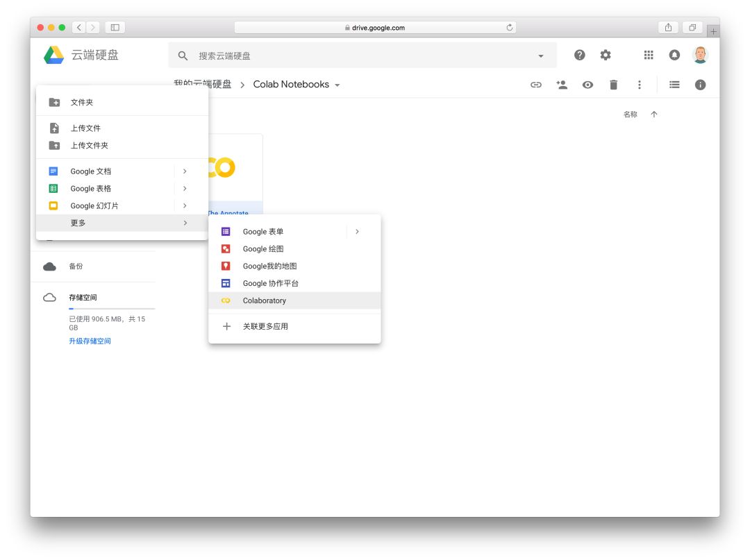Select 文件夹 new folder option
The image size is (750, 560).
(122, 102)
